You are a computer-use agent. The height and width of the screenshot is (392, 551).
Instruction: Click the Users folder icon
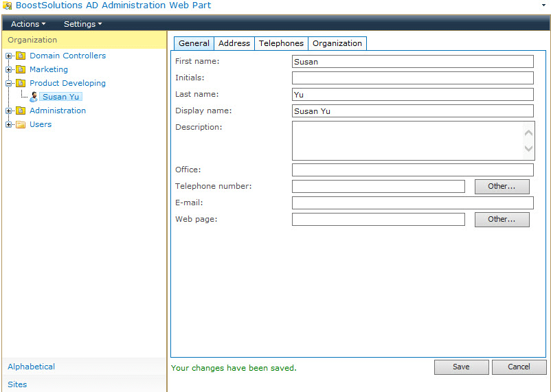21,124
